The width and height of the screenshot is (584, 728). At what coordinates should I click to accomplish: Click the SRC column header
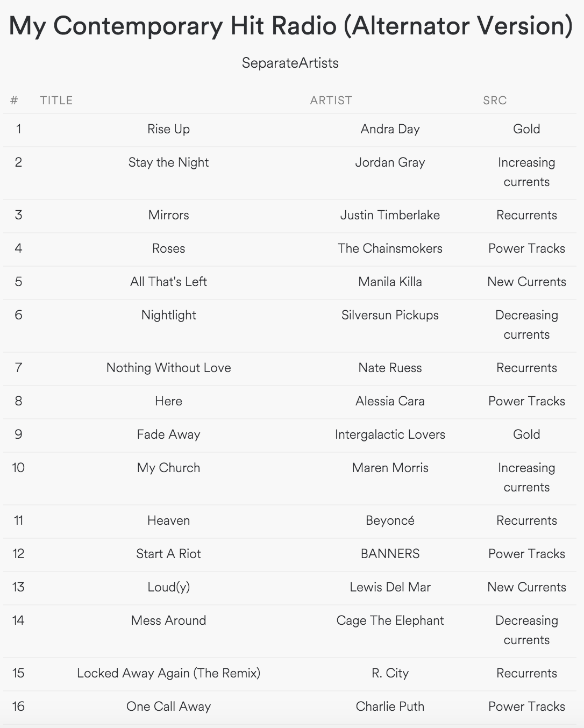pyautogui.click(x=495, y=101)
